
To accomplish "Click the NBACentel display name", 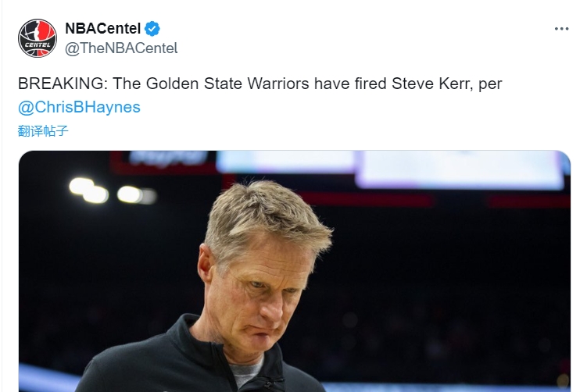I will [103, 29].
